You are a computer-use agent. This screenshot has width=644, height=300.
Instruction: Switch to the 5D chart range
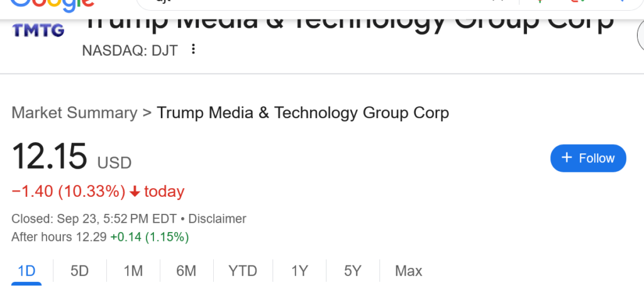[x=79, y=271]
